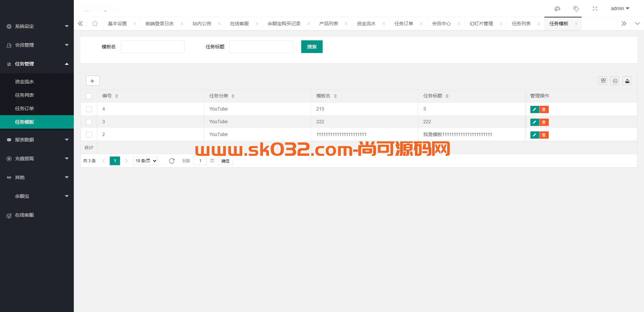The height and width of the screenshot is (312, 644).
Task: Delete template row with 编号 4
Action: [x=544, y=109]
